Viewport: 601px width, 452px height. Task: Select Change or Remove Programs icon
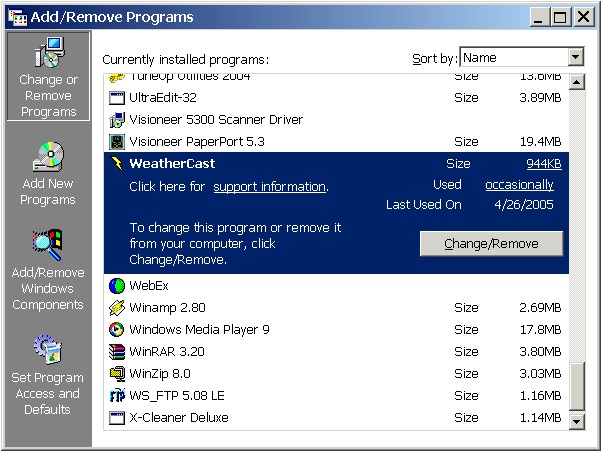pos(49,53)
